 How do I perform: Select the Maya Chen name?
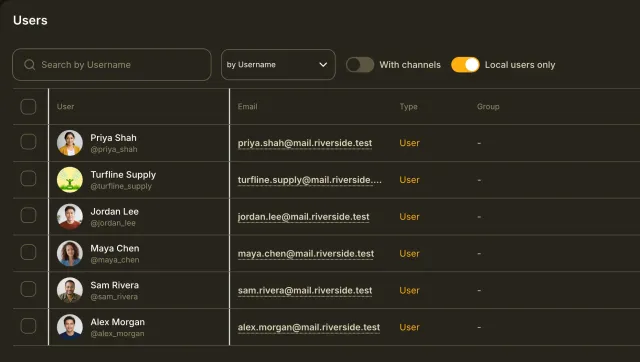coord(115,248)
